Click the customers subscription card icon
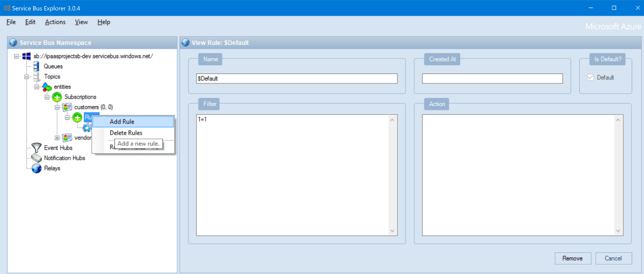The height and width of the screenshot is (274, 644). [x=67, y=107]
